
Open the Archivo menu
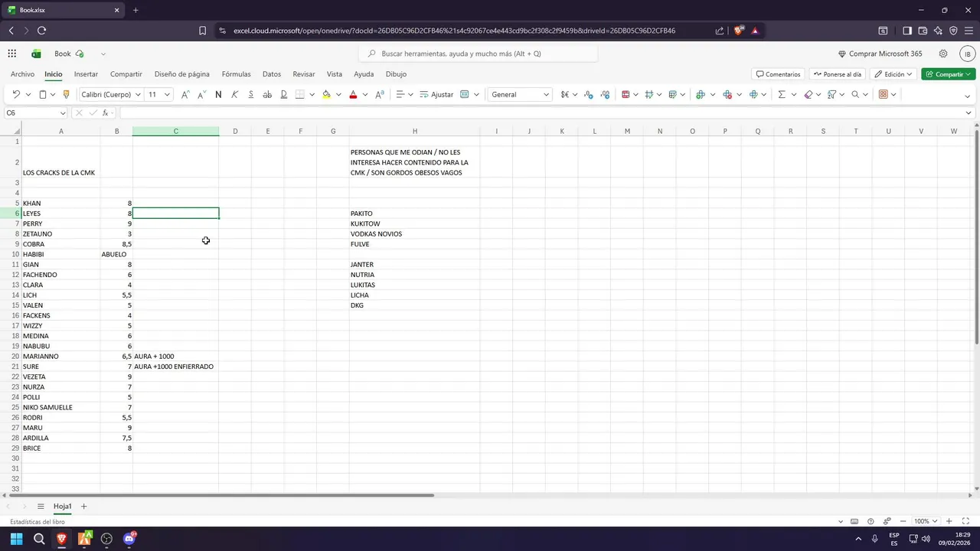tap(22, 74)
